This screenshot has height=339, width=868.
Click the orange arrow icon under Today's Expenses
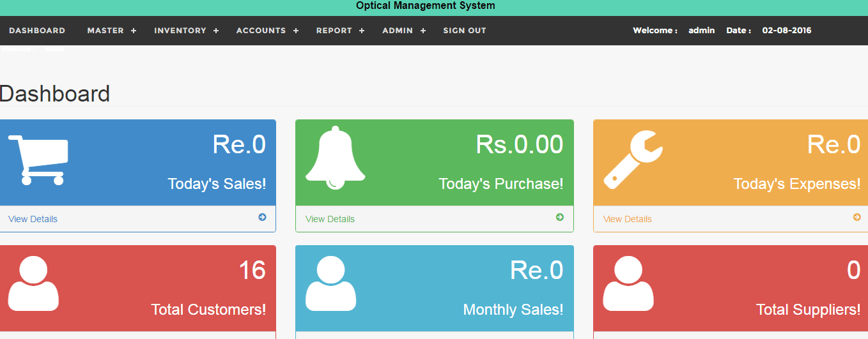pos(857,218)
